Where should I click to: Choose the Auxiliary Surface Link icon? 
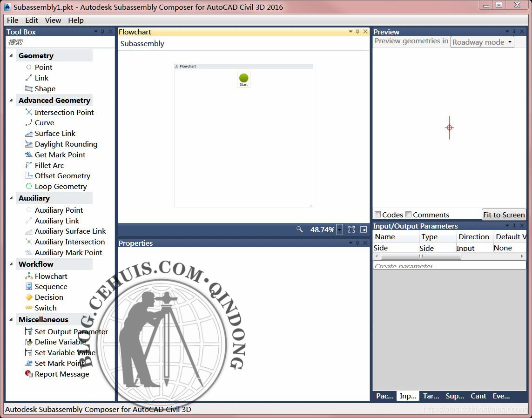(x=29, y=231)
